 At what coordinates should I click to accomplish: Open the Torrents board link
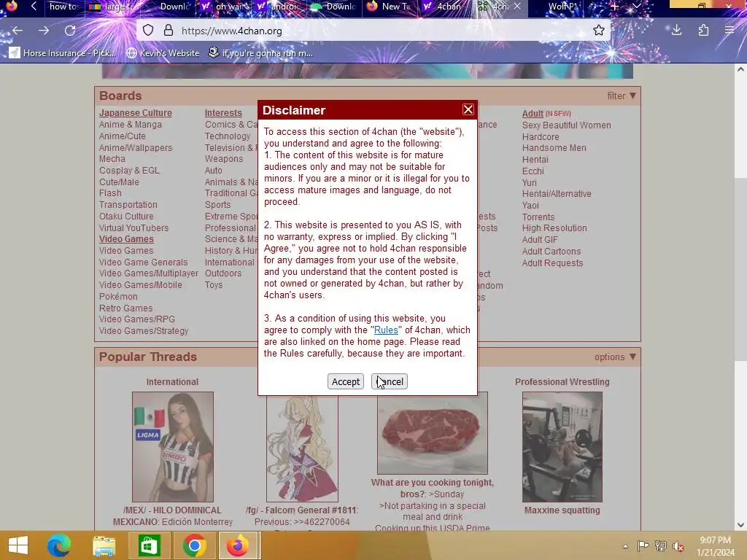pos(538,217)
